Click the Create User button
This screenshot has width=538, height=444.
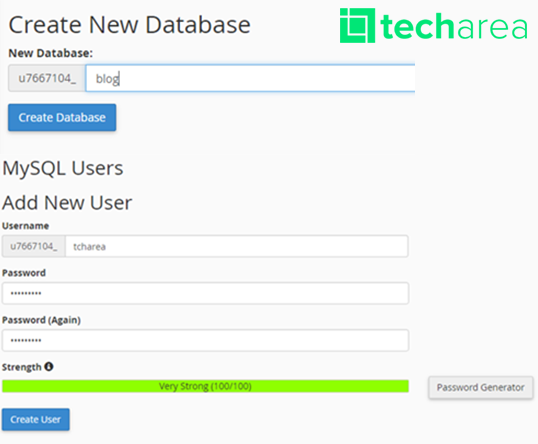tap(36, 419)
